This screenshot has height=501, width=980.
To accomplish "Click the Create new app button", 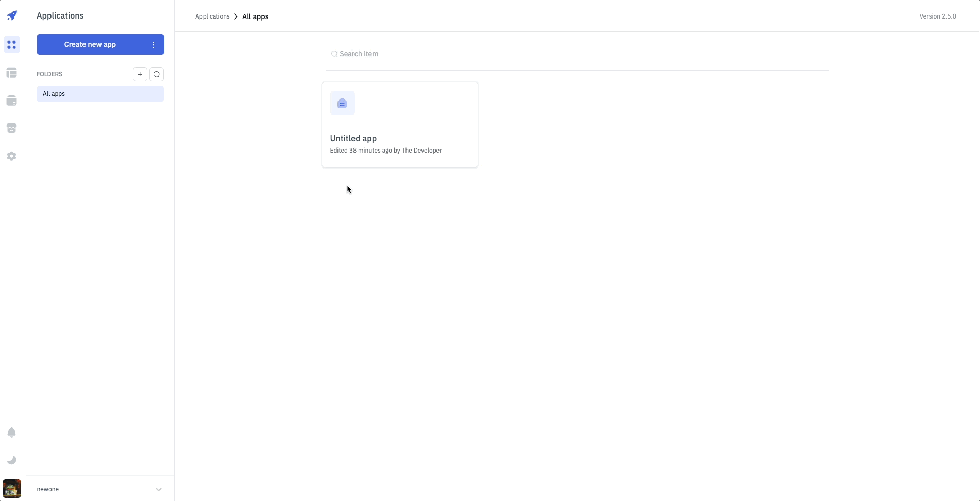I will coord(90,44).
